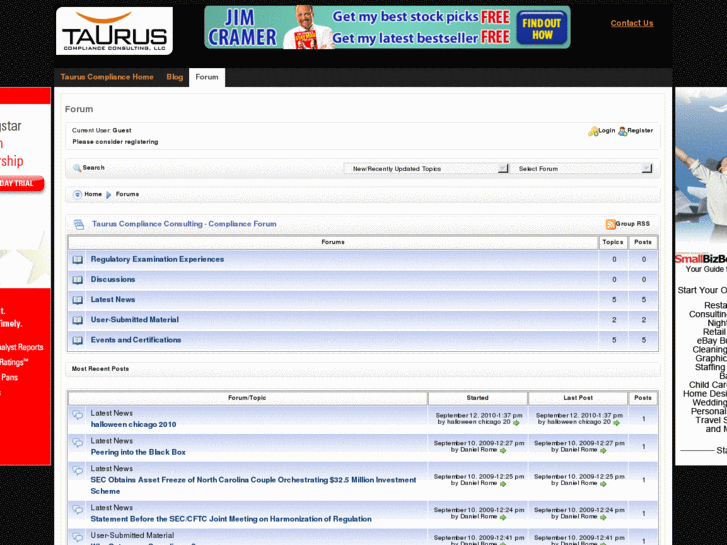727x545 pixels.
Task: Click the green arrow in halloween chicago Started cell
Action: pos(516,423)
